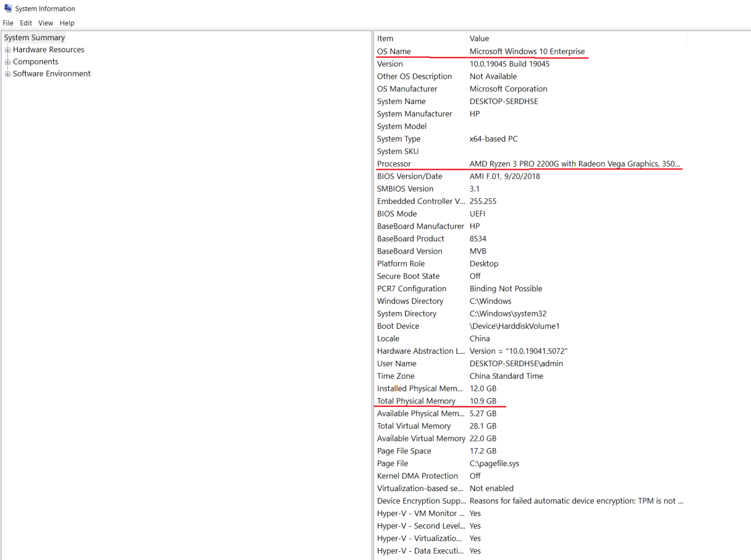Screen dimensions: 751x560
Task: Click the System Information app icon
Action: pos(8,8)
